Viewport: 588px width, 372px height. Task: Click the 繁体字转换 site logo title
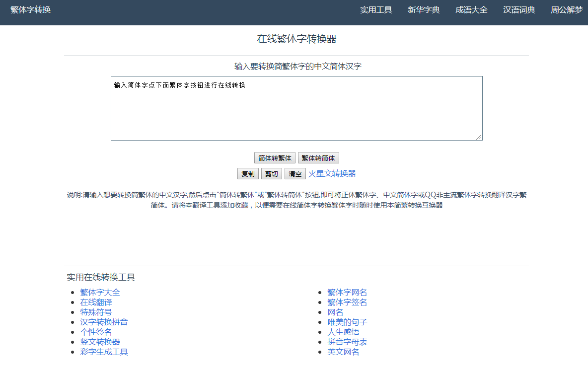point(31,9)
